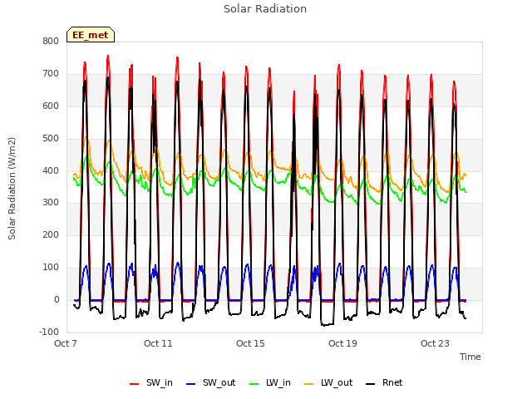Select the Rnet legend label
The width and height of the screenshot is (532, 399).
click(x=392, y=382)
